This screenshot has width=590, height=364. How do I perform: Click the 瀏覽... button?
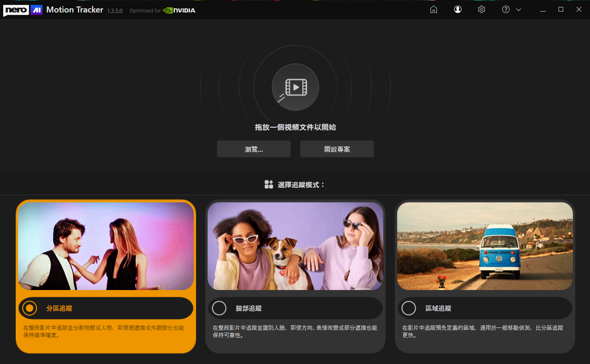pos(254,149)
